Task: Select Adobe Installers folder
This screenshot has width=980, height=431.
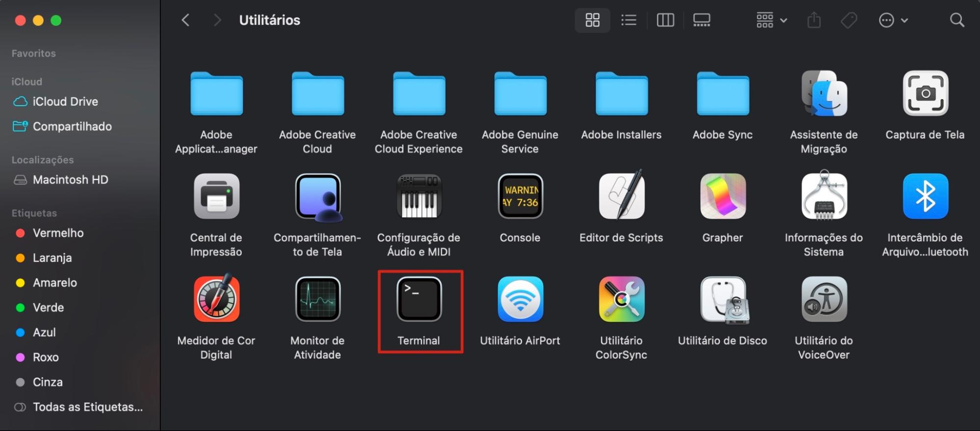Action: pos(622,94)
